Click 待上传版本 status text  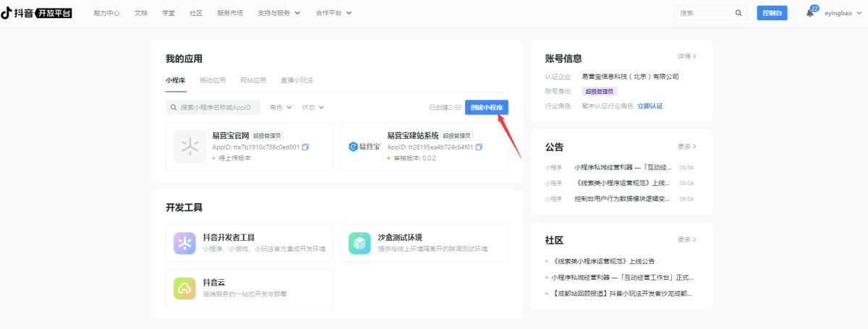236,158
